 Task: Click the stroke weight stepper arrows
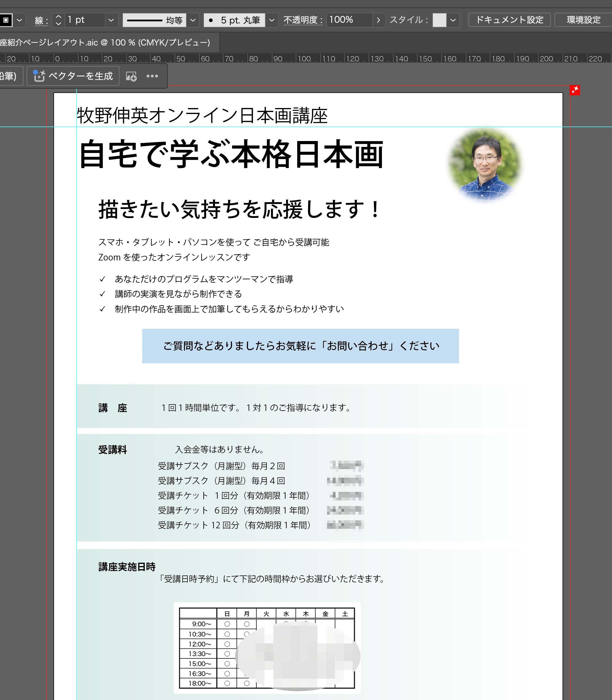[x=58, y=20]
